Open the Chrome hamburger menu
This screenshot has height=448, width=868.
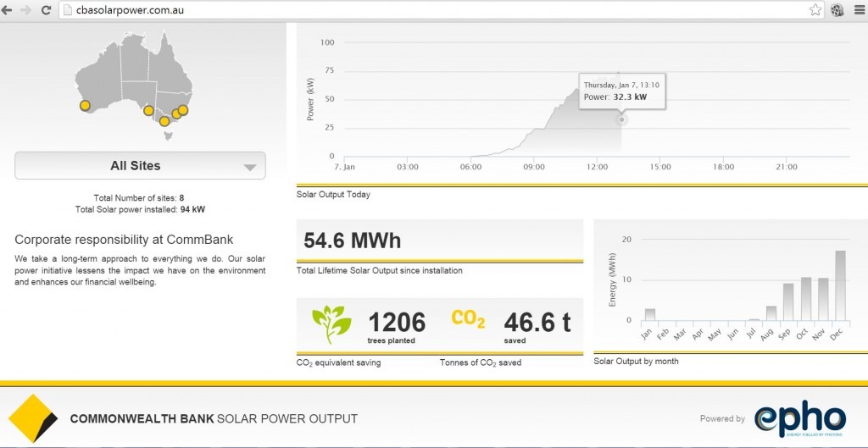click(x=859, y=9)
